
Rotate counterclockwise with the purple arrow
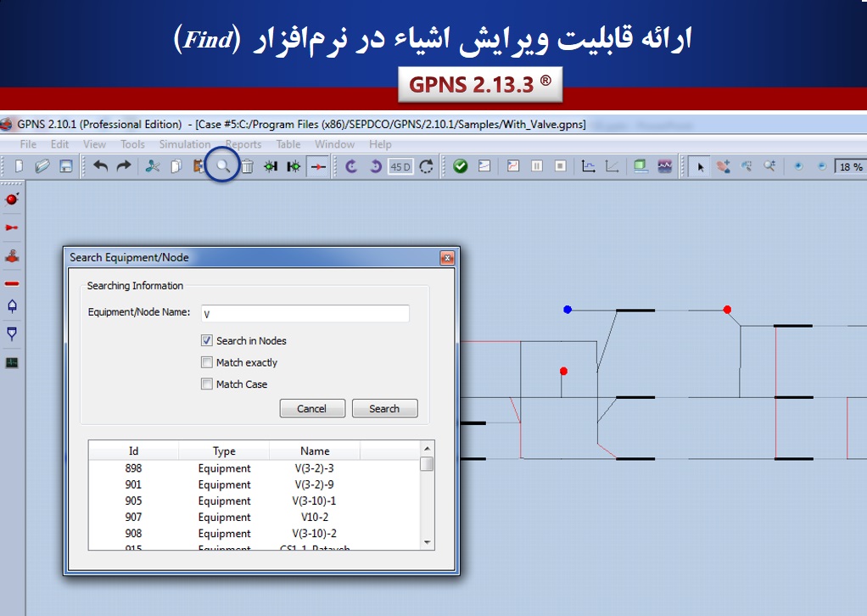tap(351, 166)
